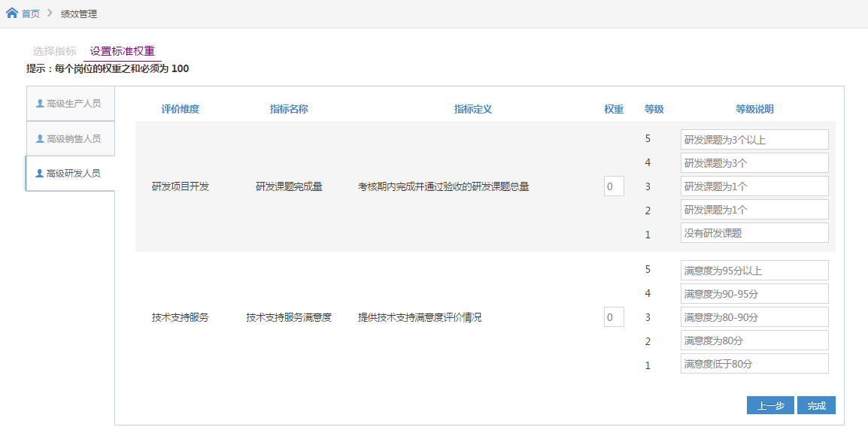This screenshot has height=436, width=868.
Task: Select the 高级研发人员 position tab
Action: tap(70, 173)
